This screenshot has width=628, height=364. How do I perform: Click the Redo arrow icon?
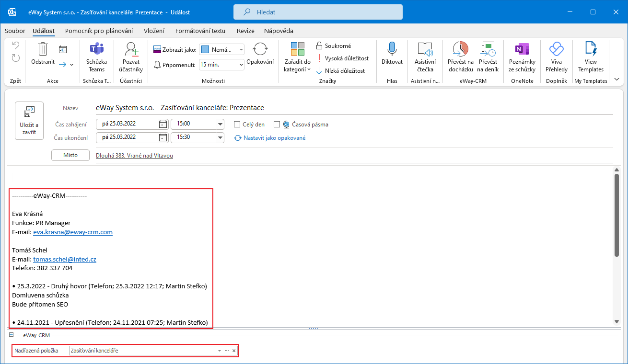pos(16,58)
